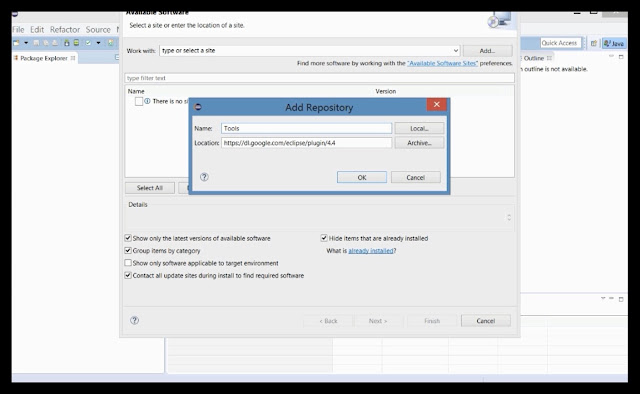Toggle Show only latest versions checkbox
Viewport: 640px width, 394px height.
pyautogui.click(x=128, y=238)
